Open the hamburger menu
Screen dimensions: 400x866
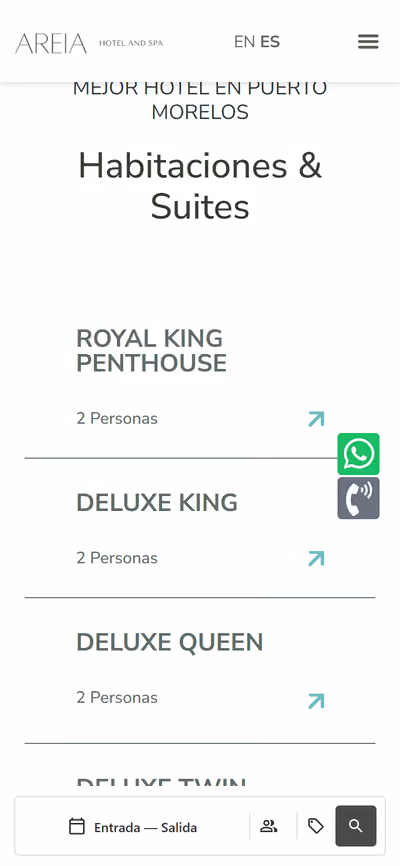click(x=368, y=41)
